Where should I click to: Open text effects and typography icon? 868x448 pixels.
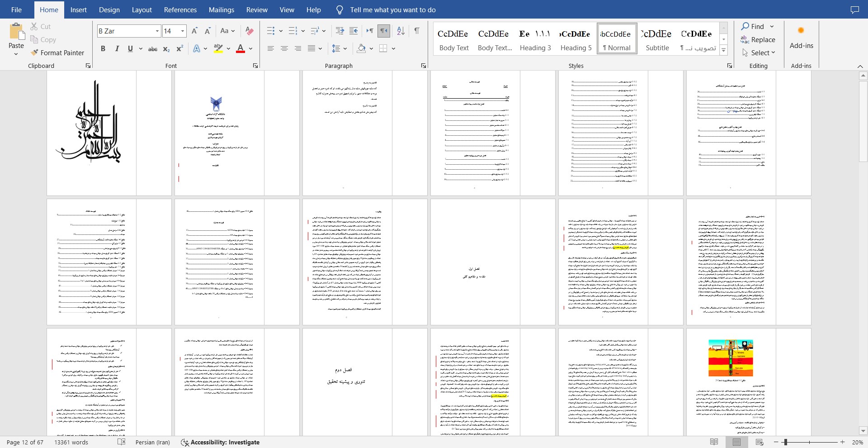coord(197,49)
